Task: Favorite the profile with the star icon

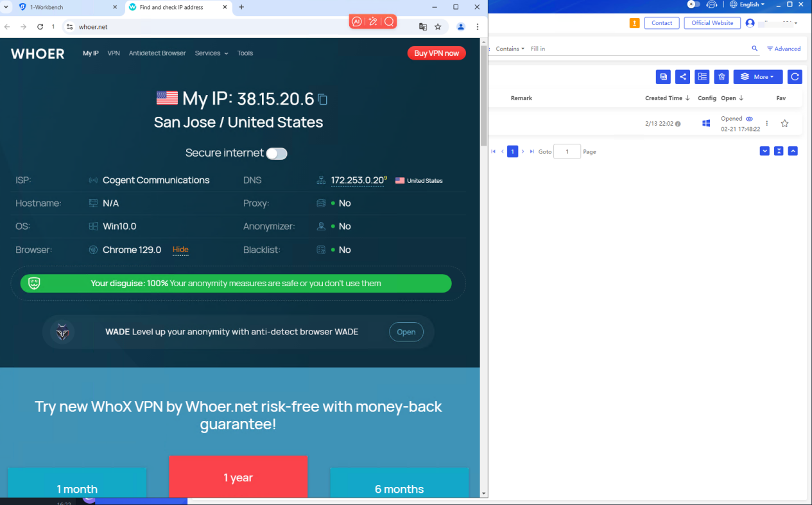Action: [x=784, y=123]
